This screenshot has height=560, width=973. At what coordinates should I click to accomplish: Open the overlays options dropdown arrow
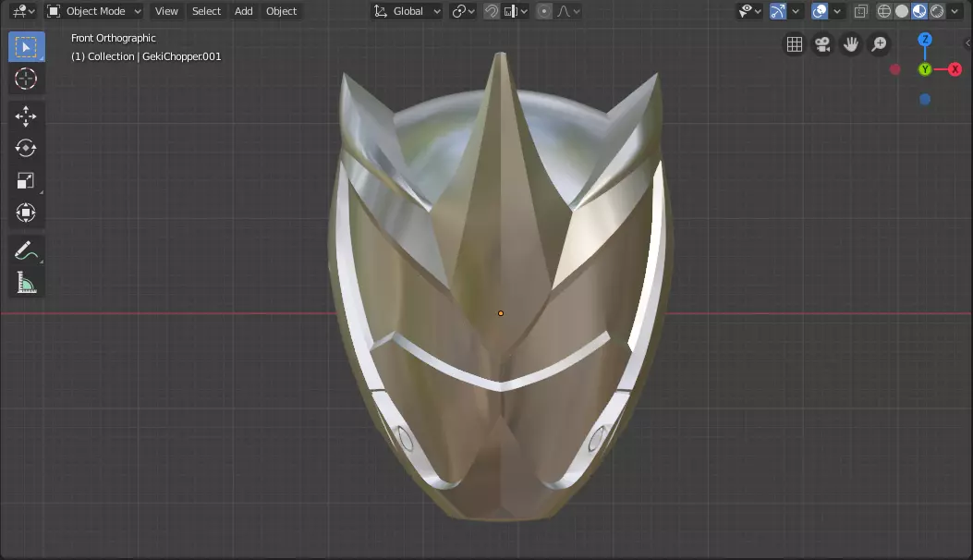tap(836, 11)
